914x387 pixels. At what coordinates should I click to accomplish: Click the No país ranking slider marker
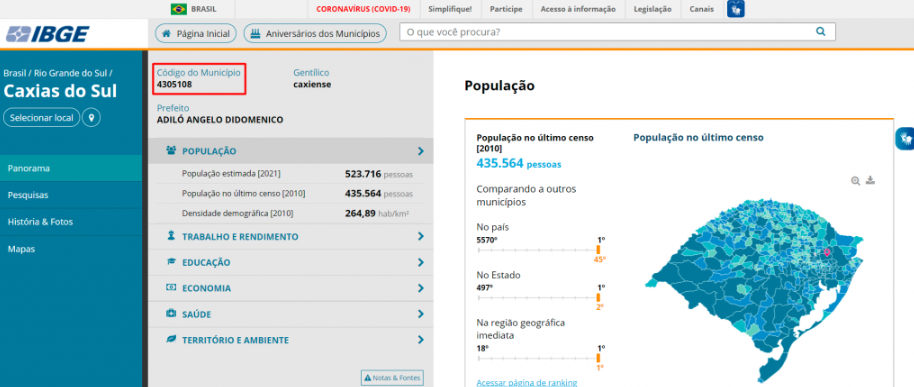point(598,249)
